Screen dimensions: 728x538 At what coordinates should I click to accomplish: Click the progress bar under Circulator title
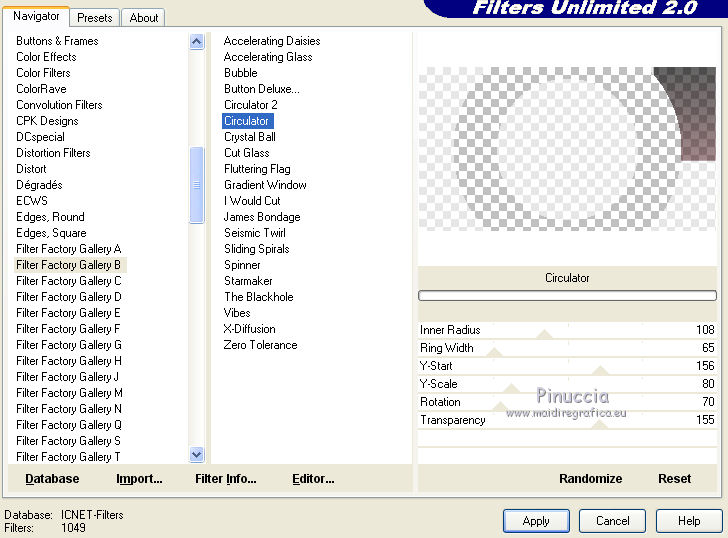pos(567,296)
